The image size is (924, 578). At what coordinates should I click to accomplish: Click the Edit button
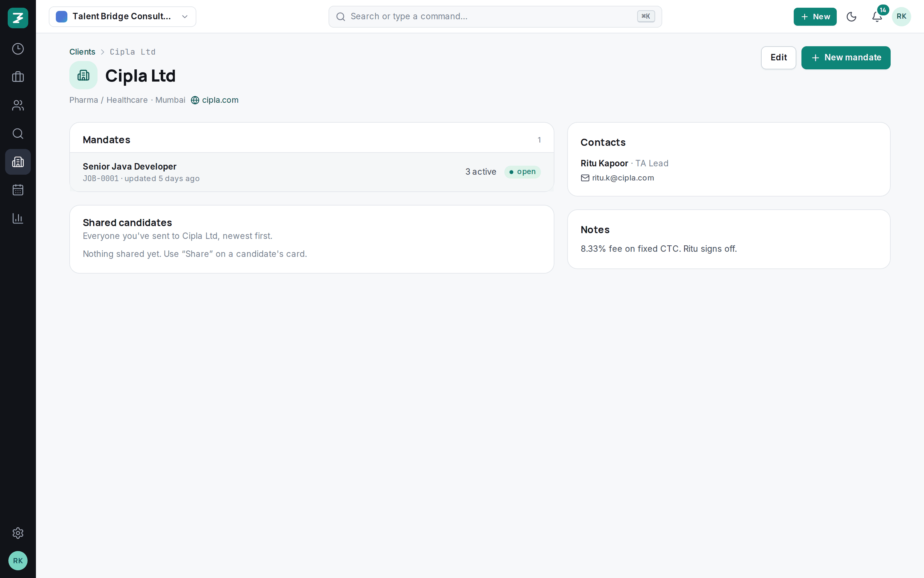779,58
